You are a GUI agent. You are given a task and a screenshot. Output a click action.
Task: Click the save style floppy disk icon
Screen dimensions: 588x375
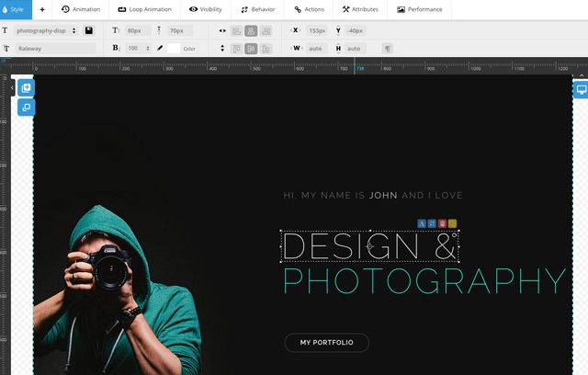click(x=88, y=30)
